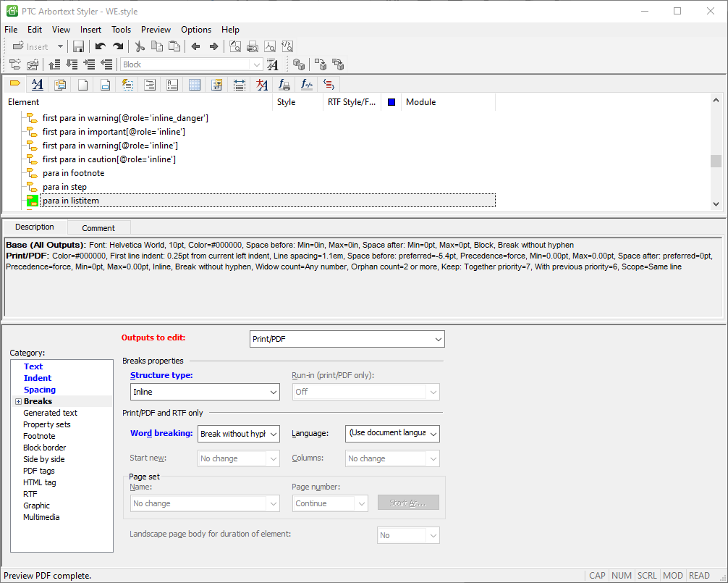This screenshot has height=583, width=728.
Task: Open the Page Sets list icon
Action: click(x=82, y=85)
